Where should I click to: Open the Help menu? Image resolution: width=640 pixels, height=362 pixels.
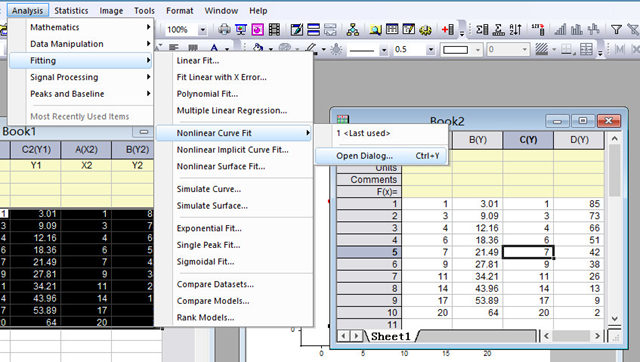(258, 11)
